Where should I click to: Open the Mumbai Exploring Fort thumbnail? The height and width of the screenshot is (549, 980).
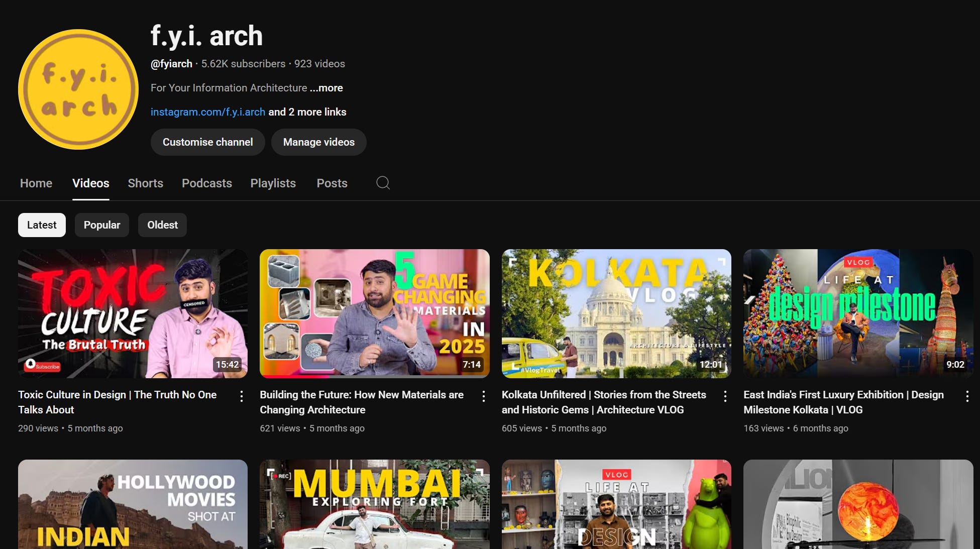pos(374,504)
